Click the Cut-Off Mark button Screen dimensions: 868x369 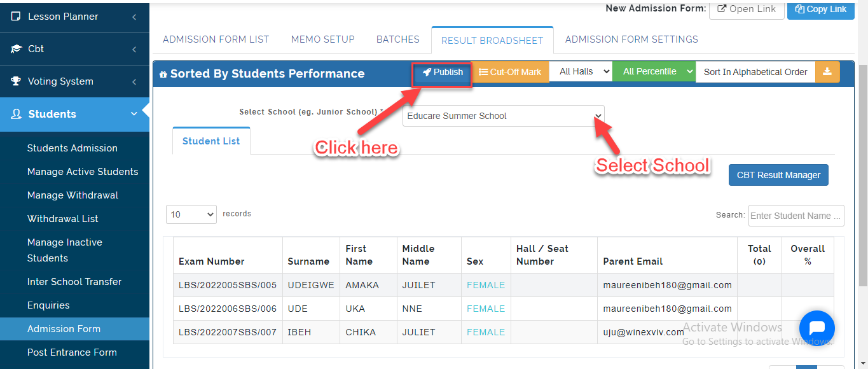click(510, 72)
